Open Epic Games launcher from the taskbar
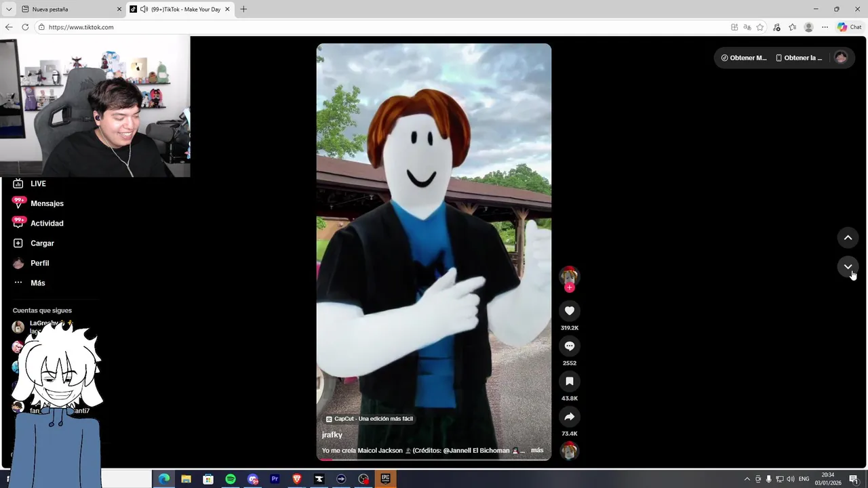The width and height of the screenshot is (868, 488). 386,479
